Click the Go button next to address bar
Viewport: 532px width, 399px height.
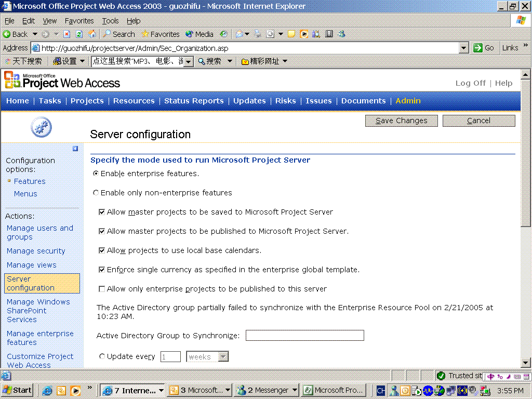point(484,48)
